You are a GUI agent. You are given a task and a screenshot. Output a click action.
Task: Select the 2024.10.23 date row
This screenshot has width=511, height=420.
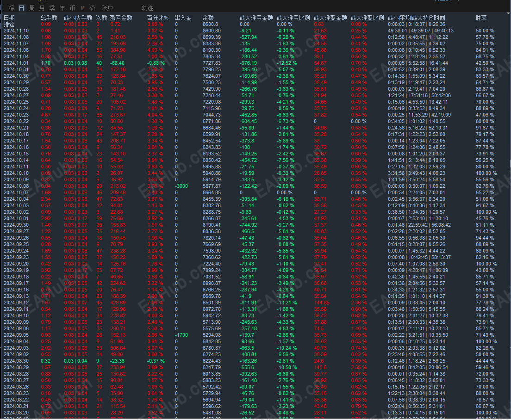tap(16, 115)
